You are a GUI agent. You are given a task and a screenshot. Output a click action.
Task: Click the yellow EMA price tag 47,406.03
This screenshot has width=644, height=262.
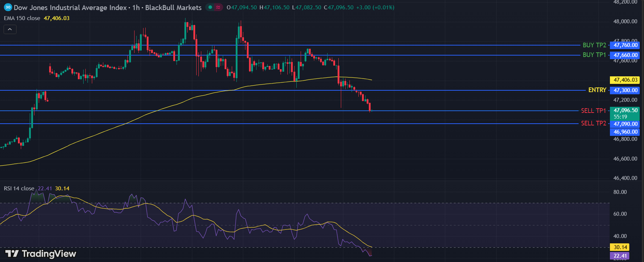point(625,80)
